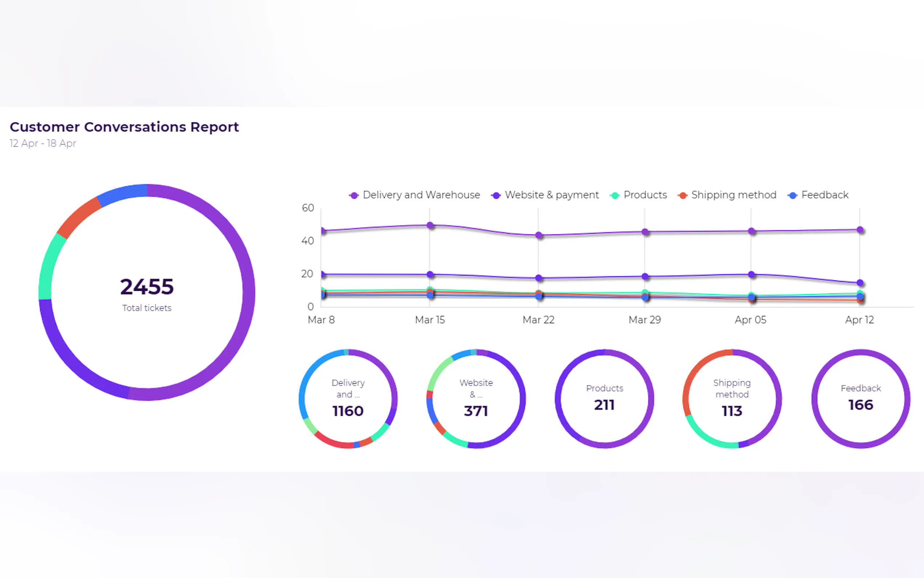Image resolution: width=924 pixels, height=578 pixels.
Task: Click the Feedback 166 donut chart
Action: click(x=861, y=399)
